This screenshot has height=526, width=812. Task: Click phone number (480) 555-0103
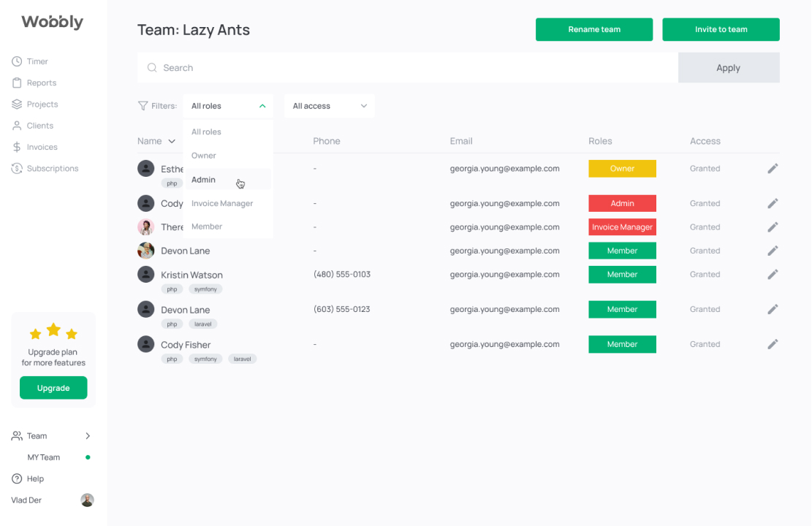pos(342,275)
